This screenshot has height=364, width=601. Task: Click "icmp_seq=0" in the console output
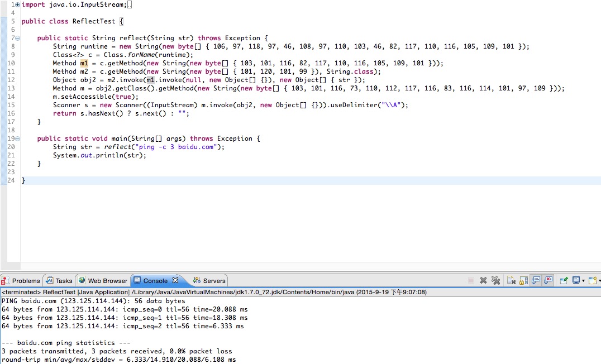(x=142, y=310)
